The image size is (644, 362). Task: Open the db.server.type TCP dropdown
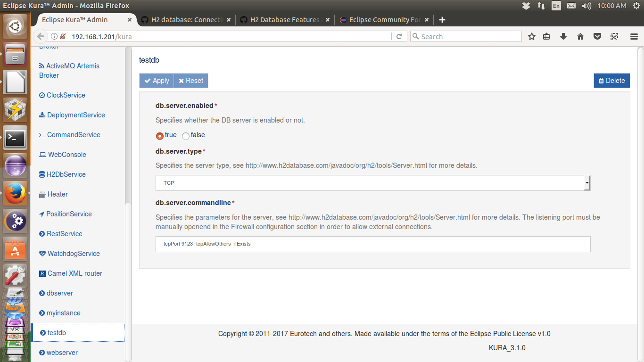(373, 182)
